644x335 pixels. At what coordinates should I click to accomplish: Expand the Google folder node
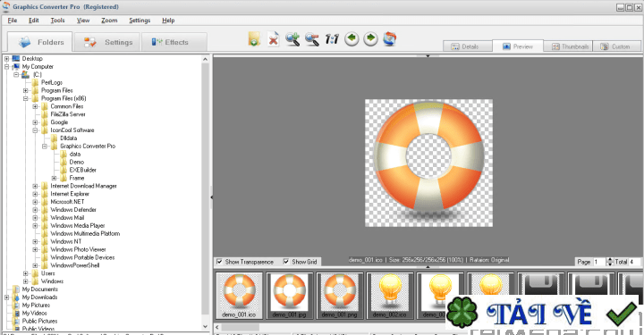pos(35,122)
